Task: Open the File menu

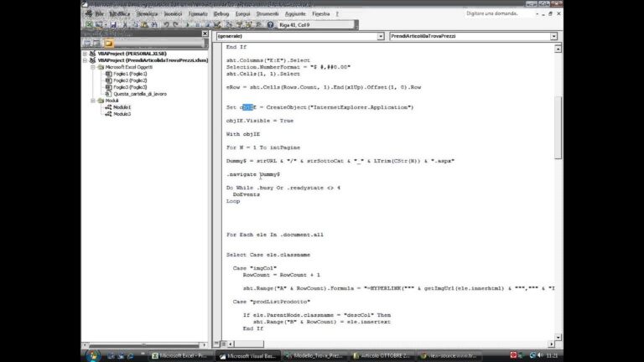Action: point(100,14)
